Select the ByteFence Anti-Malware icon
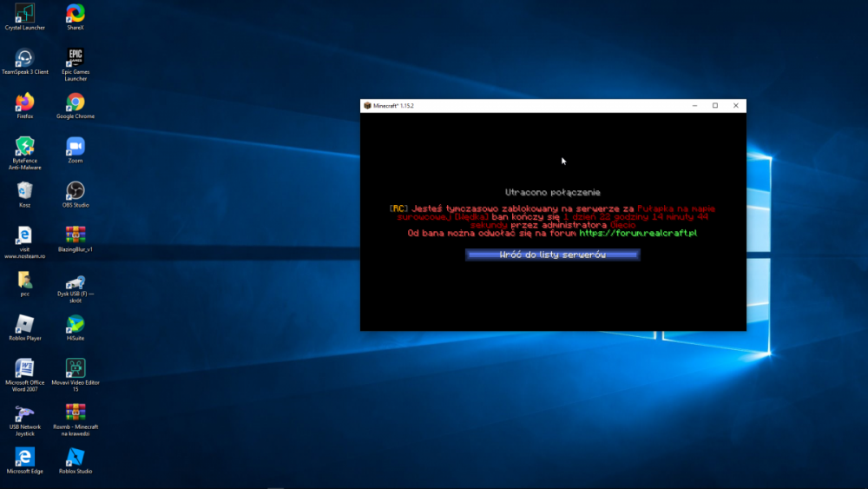868x489 pixels. coord(25,146)
